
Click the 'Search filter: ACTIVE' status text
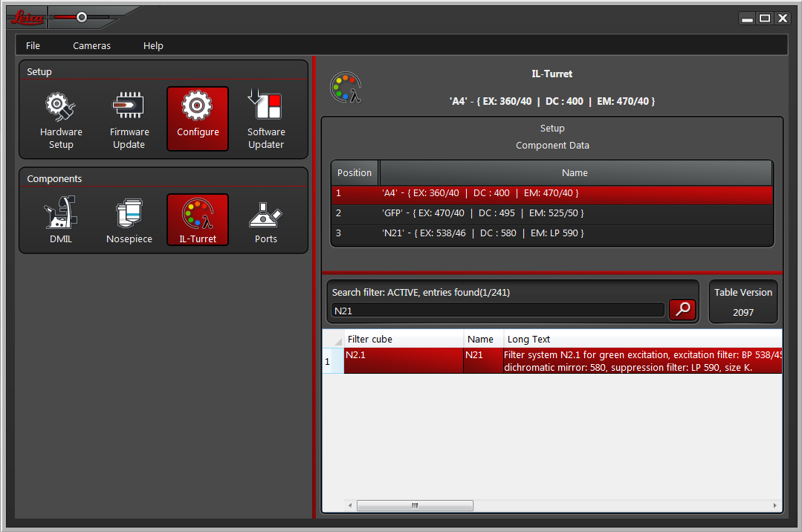point(421,293)
